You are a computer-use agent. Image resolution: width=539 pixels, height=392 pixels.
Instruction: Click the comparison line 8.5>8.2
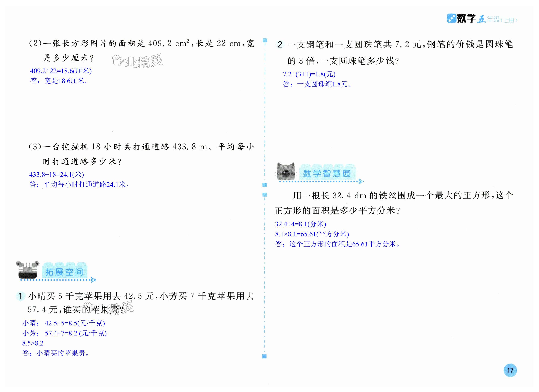pos(33,343)
